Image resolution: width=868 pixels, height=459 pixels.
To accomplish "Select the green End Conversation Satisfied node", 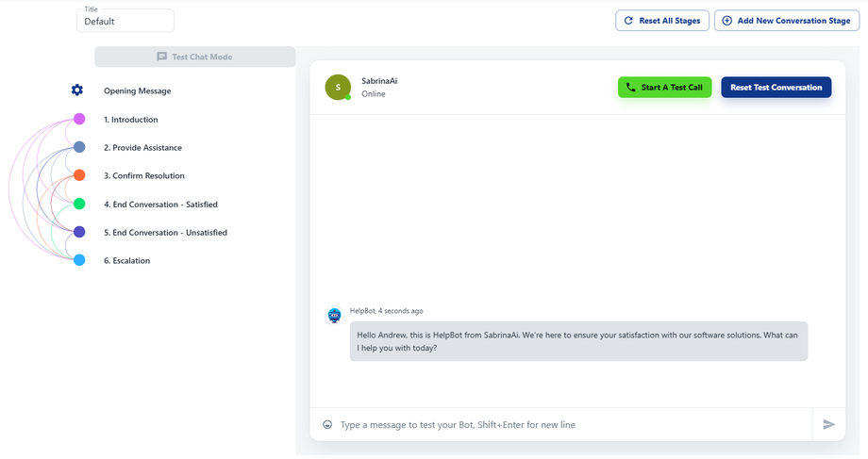I will tap(79, 204).
